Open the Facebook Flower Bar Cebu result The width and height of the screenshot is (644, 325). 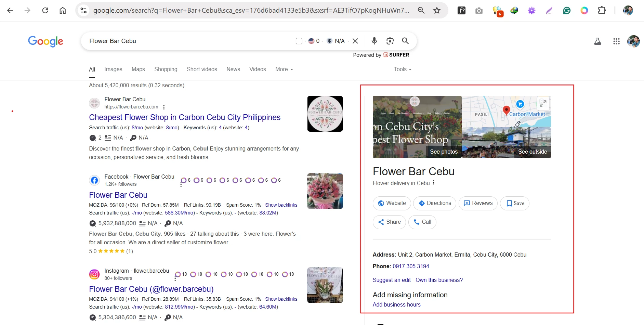point(118,195)
